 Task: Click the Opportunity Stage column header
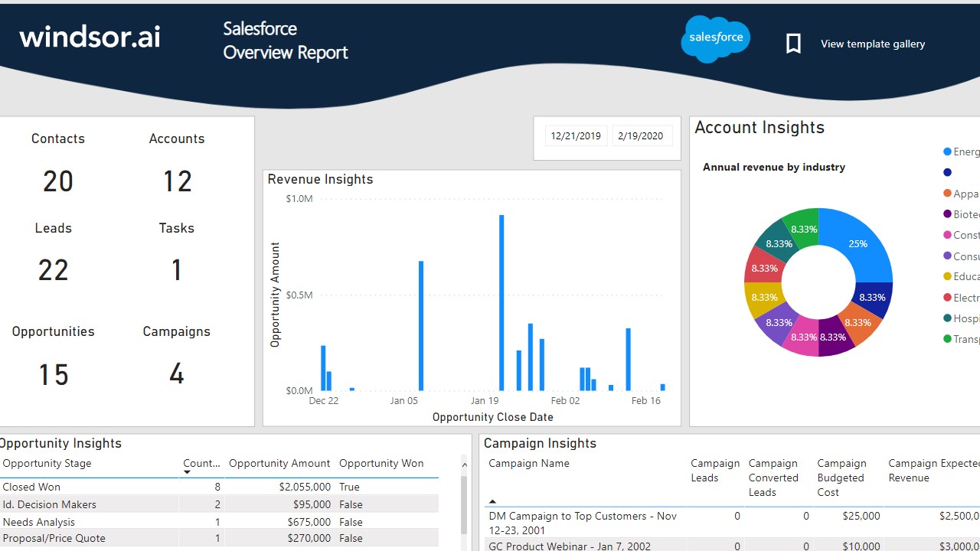point(47,463)
